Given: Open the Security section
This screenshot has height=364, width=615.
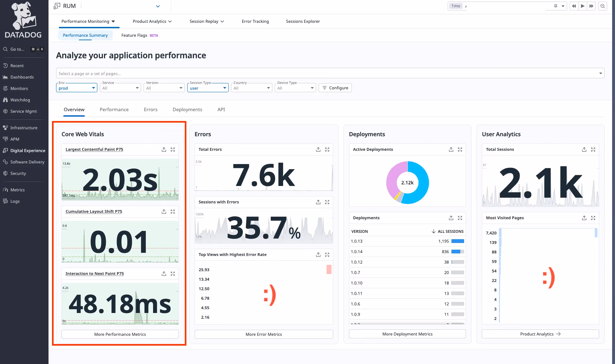Looking at the screenshot, I should 18,173.
